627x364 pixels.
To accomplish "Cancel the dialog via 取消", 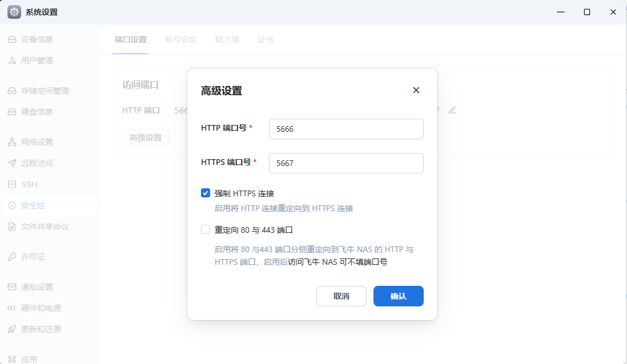I will pyautogui.click(x=341, y=296).
